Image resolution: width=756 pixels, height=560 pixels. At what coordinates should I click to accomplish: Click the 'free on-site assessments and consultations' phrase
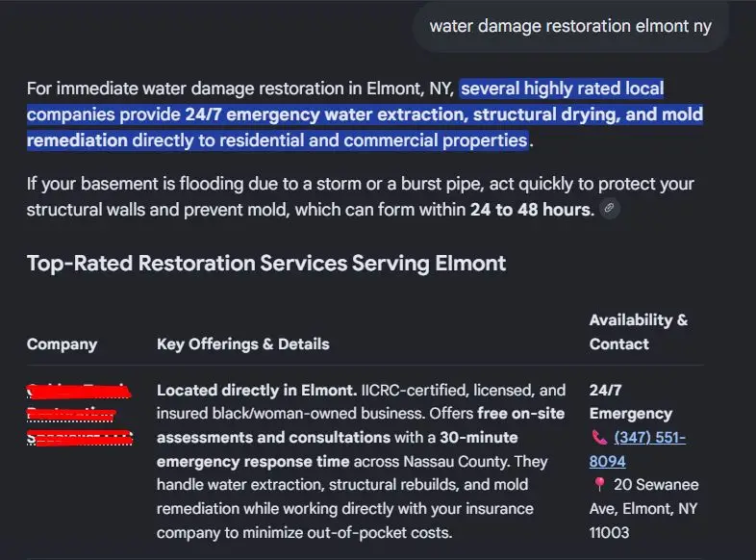(361, 425)
